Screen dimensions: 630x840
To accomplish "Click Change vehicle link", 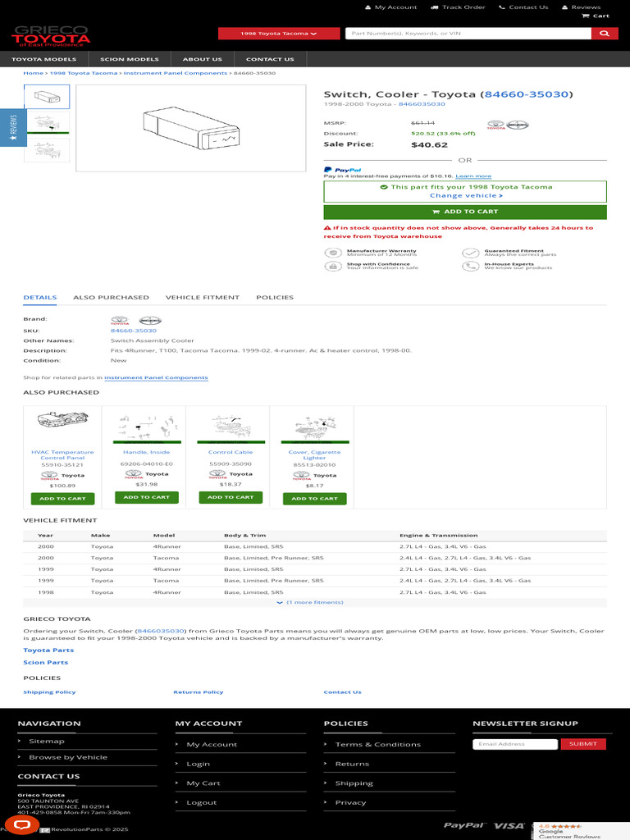I will [466, 195].
